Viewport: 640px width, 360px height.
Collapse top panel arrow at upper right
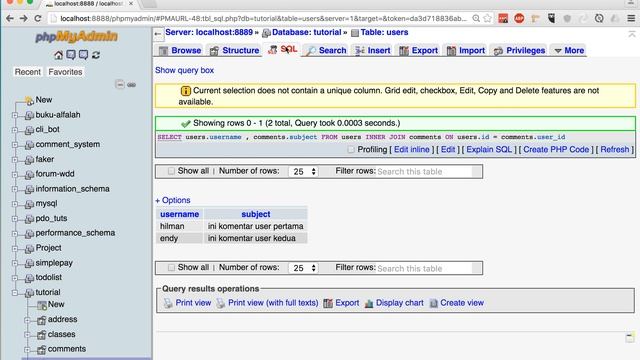pos(632,34)
